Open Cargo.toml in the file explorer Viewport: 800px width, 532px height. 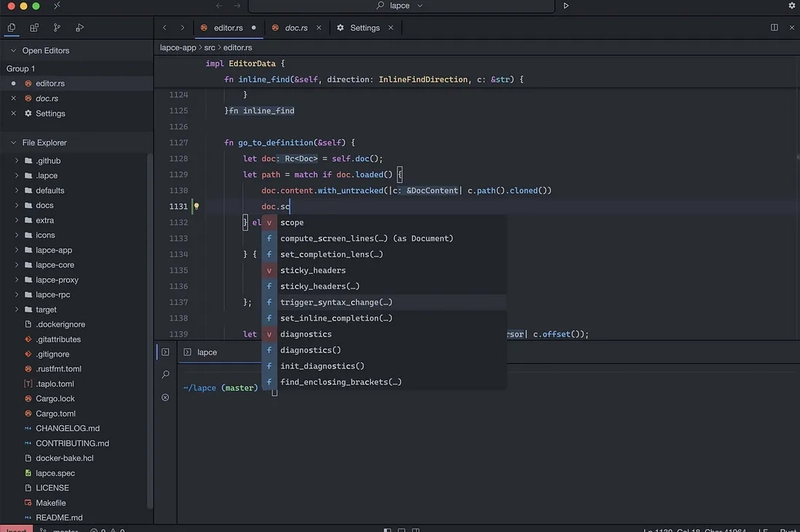pyautogui.click(x=55, y=414)
